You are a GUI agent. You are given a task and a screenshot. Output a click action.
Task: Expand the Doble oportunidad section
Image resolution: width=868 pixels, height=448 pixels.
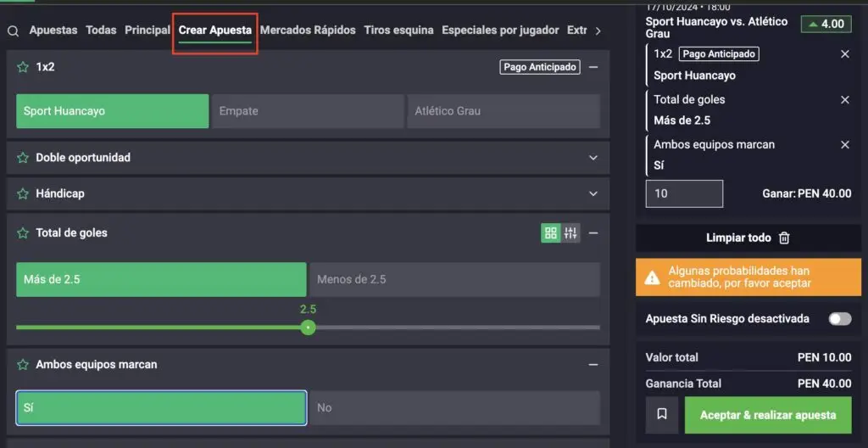593,158
